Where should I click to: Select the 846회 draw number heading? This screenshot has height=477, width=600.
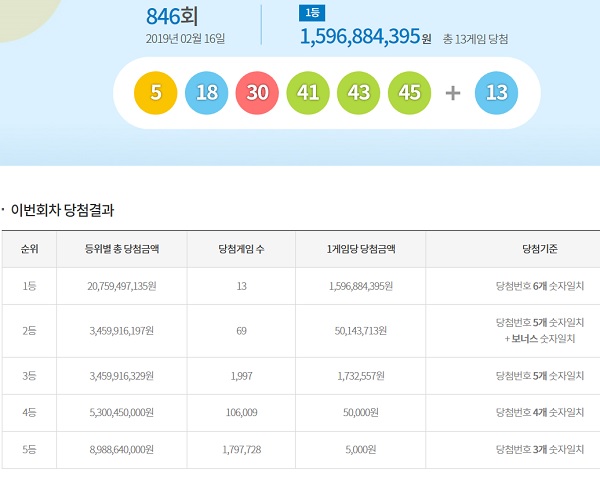(x=172, y=16)
